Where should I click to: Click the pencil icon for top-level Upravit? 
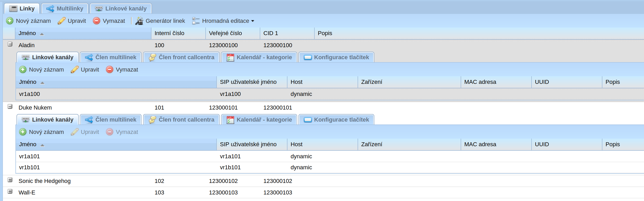[x=61, y=21]
